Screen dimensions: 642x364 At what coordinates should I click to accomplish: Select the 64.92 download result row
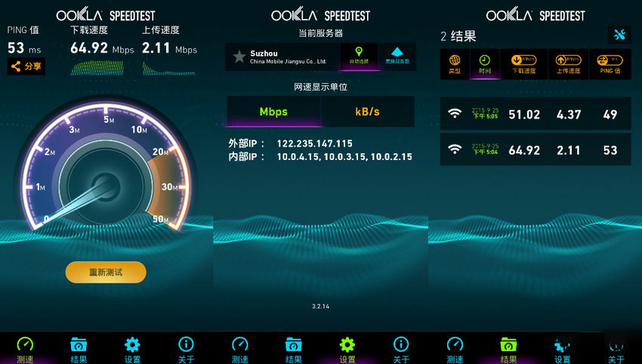point(536,150)
